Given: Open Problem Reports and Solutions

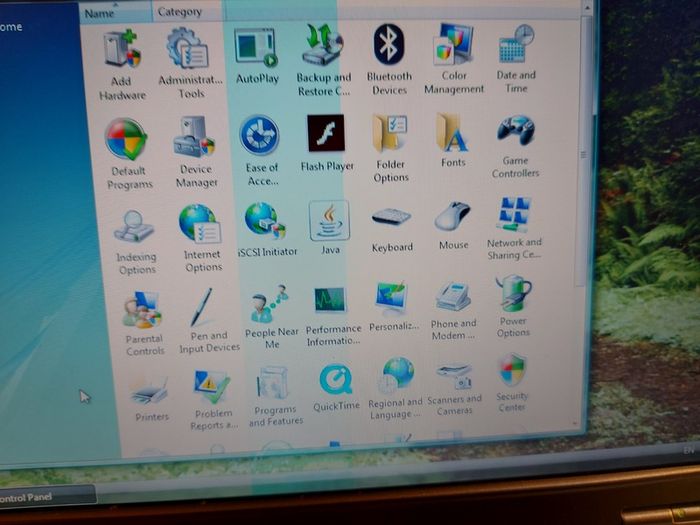Looking at the screenshot, I should (x=213, y=400).
